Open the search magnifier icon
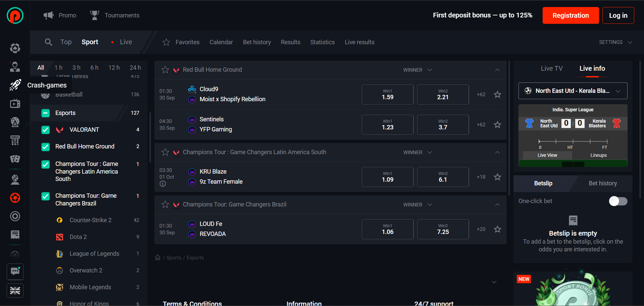 pos(48,42)
